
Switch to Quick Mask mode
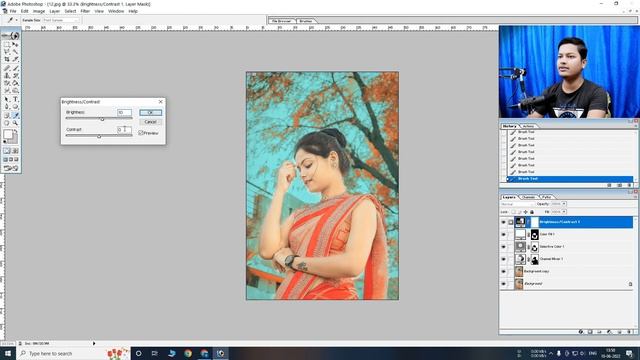click(16, 151)
